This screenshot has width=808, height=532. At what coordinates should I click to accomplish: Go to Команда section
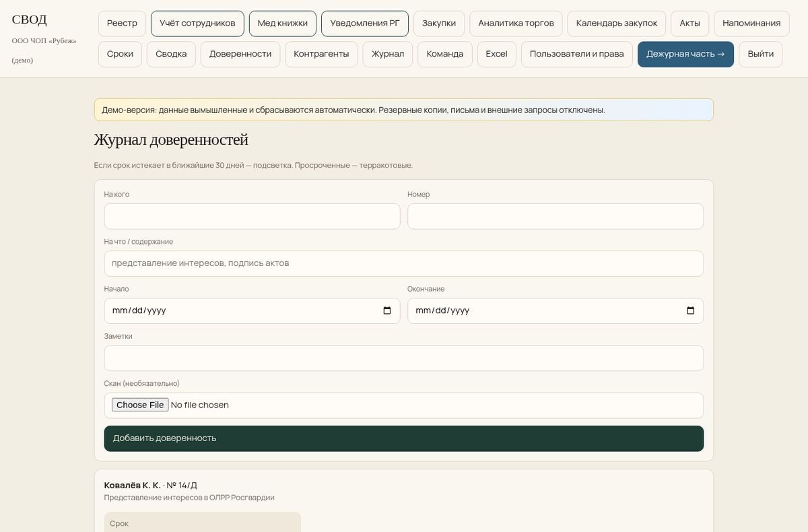click(445, 54)
